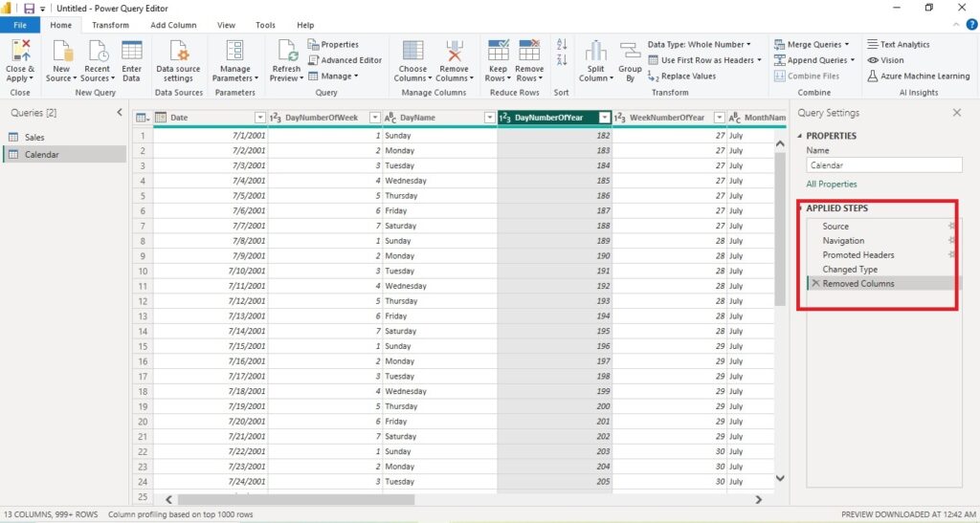The width and height of the screenshot is (980, 523).
Task: Open the Add Column tab
Action: (173, 25)
